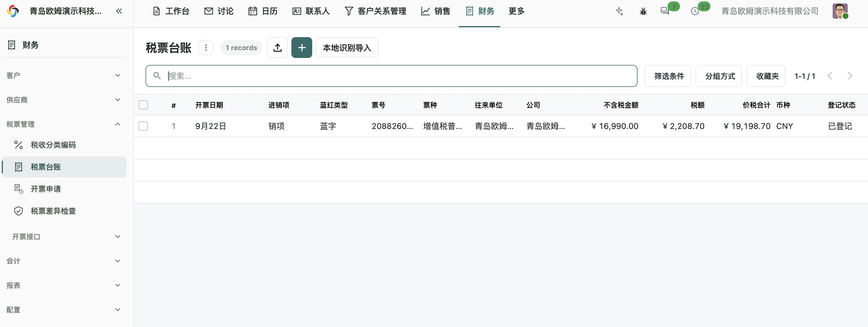Select 税票台账 in the sidebar
Image resolution: width=868 pixels, height=327 pixels.
click(x=64, y=167)
